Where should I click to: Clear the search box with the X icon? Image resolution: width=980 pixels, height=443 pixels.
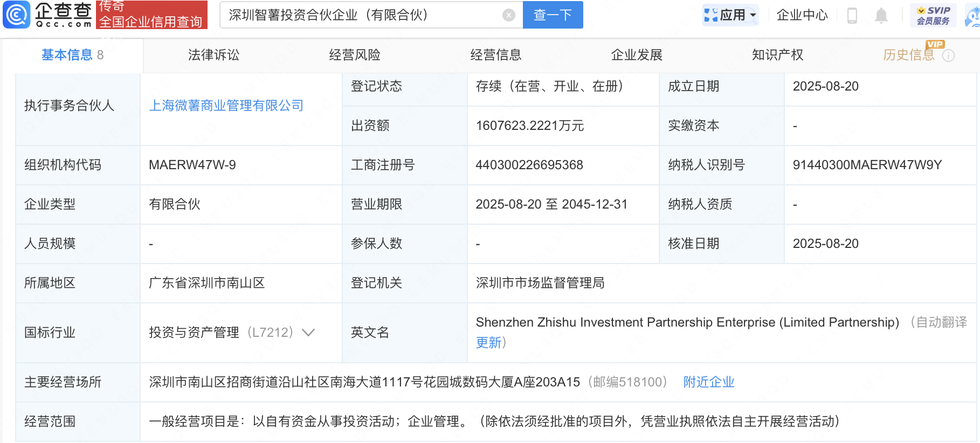coord(508,15)
